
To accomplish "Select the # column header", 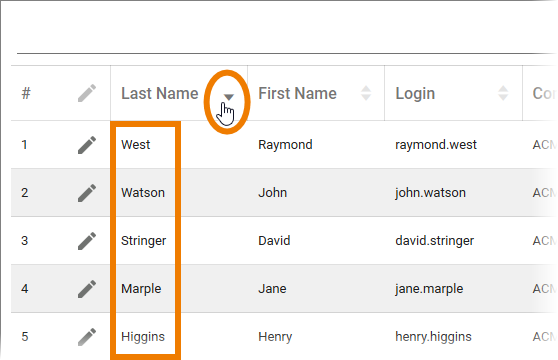I will 26,94.
